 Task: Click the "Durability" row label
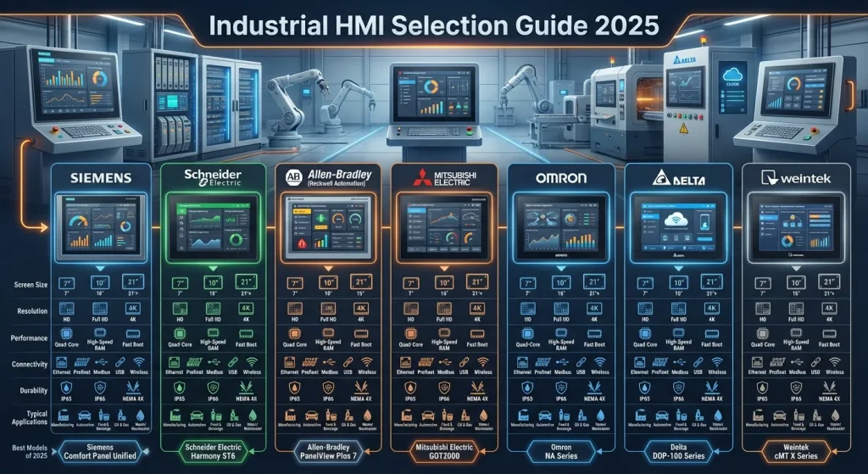34,390
